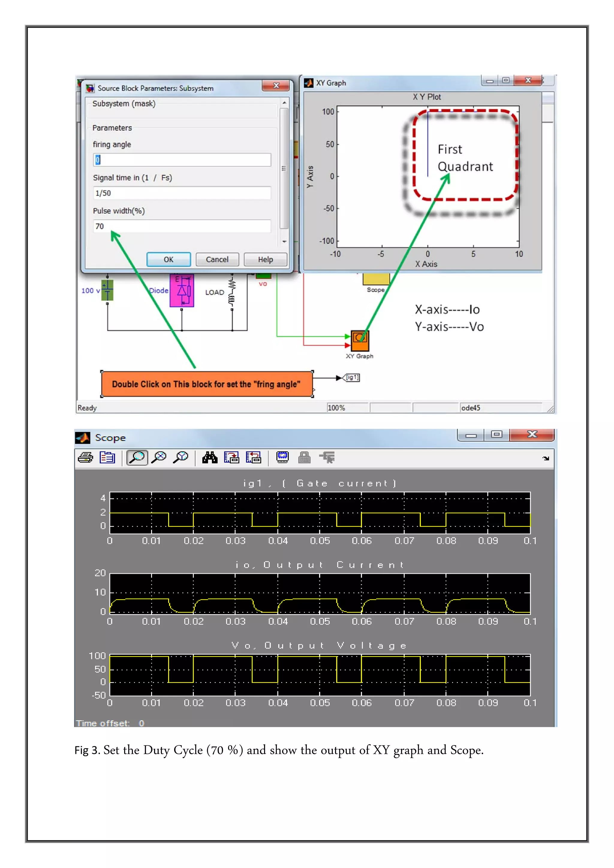
Task: Click the Scope print icon
Action: coord(85,458)
